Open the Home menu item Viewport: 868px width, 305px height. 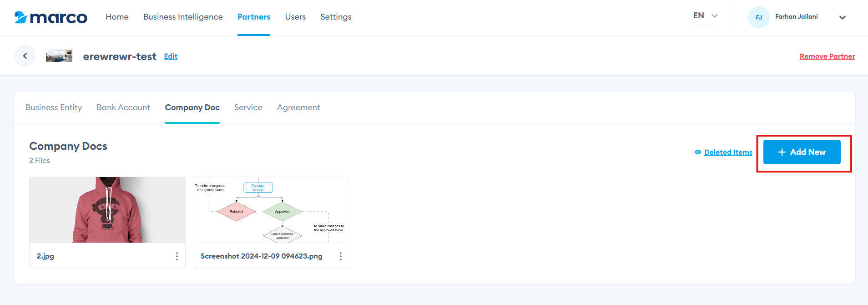tap(117, 17)
